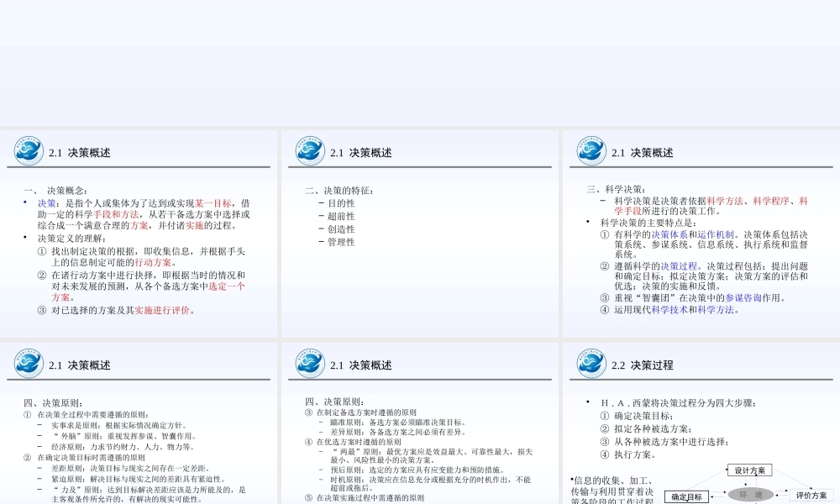Click the logo above 在决策全过程中需要遵循的原则
The image size is (840, 504).
coord(29,363)
